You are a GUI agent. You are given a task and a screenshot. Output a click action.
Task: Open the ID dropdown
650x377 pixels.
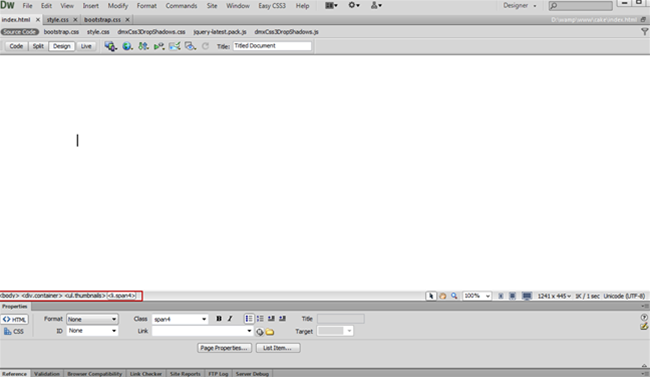pyautogui.click(x=92, y=331)
